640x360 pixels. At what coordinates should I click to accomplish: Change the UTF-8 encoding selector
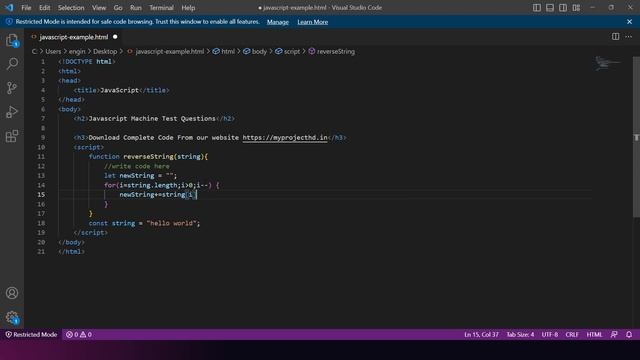[x=550, y=335]
